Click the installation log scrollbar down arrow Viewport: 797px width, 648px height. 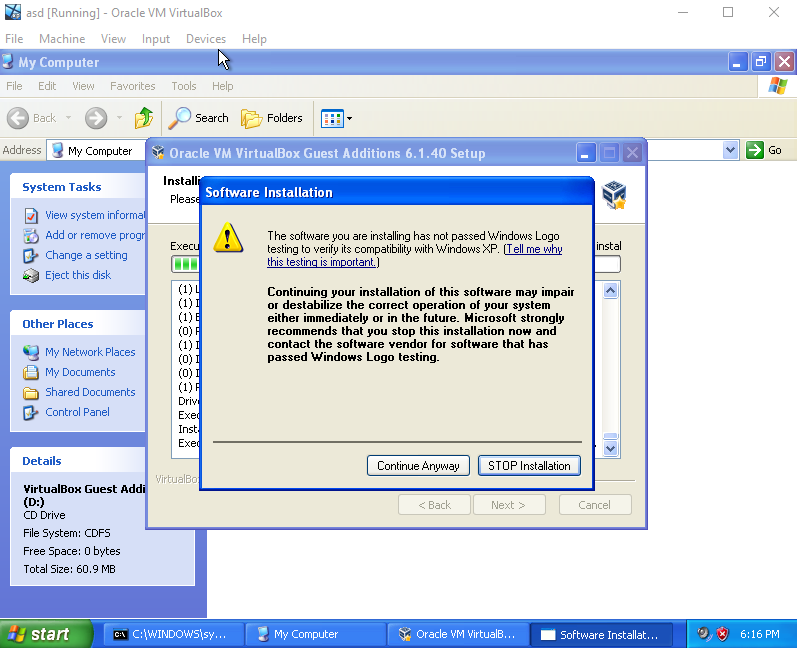coord(611,449)
